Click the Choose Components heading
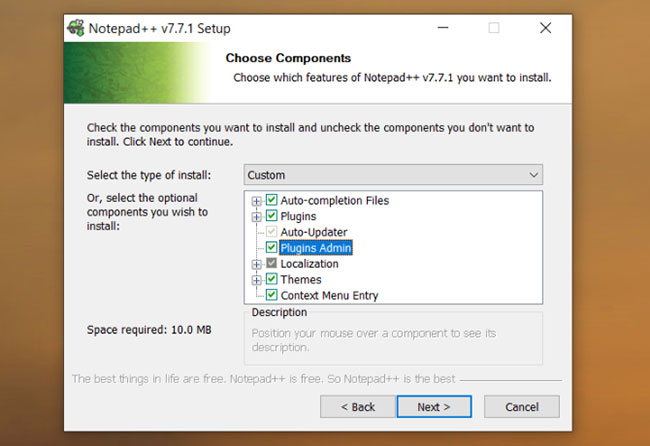The width and height of the screenshot is (650, 446). 288,58
